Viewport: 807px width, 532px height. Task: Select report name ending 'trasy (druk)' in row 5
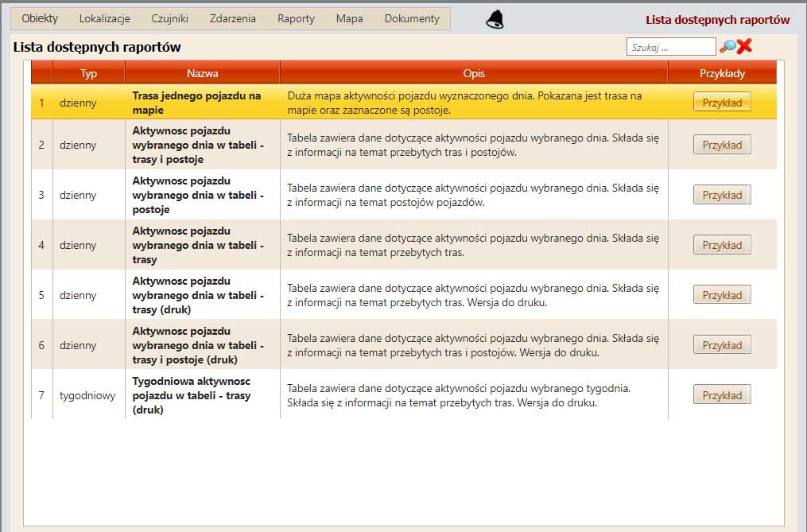click(x=198, y=294)
